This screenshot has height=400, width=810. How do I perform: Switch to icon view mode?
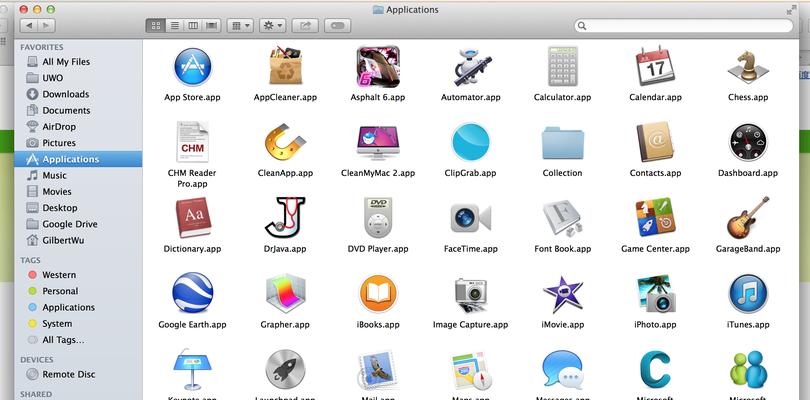tap(155, 25)
